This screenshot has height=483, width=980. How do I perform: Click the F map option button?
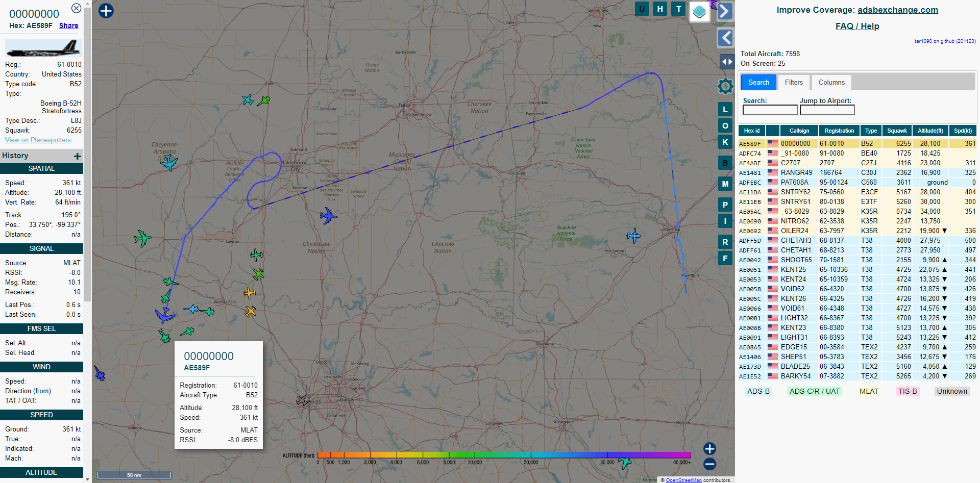(725, 259)
